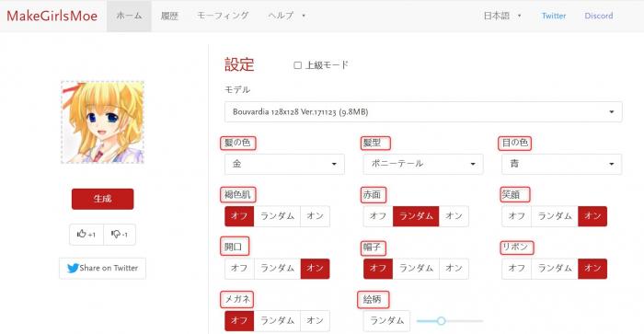Click the thumbs up +1 button
Image resolution: width=644 pixels, height=334 pixels.
pyautogui.click(x=86, y=235)
